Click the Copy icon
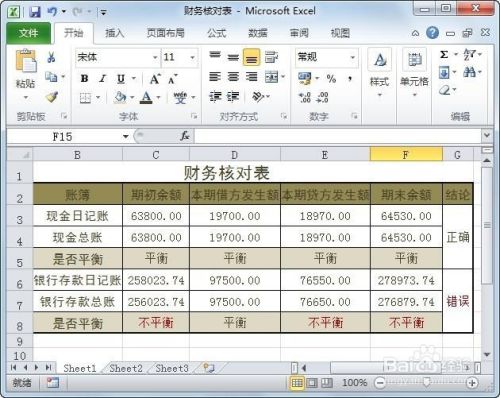The width and height of the screenshot is (500, 398). [51, 77]
